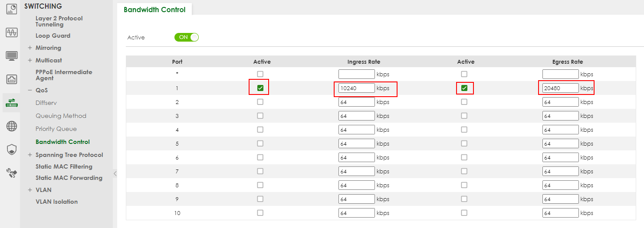Select the system monitor screen icon
Screen dimensions: 644x228
(11, 56)
